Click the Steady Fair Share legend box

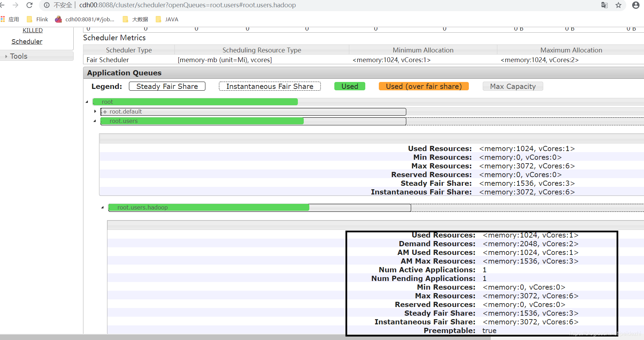[x=167, y=86]
